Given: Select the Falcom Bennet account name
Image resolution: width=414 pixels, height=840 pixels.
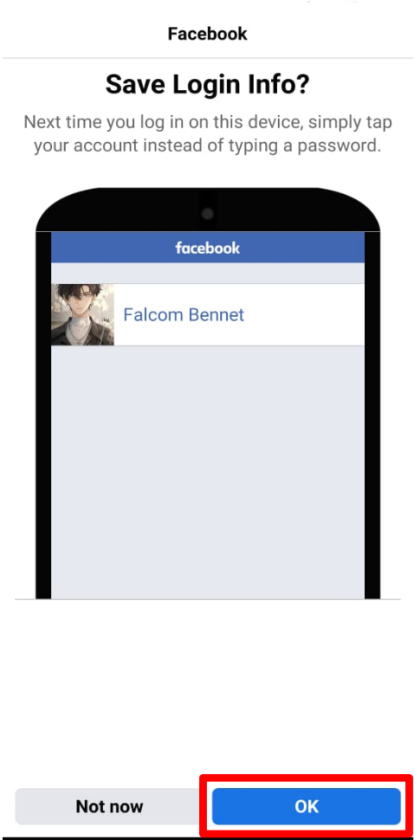Looking at the screenshot, I should click(184, 314).
